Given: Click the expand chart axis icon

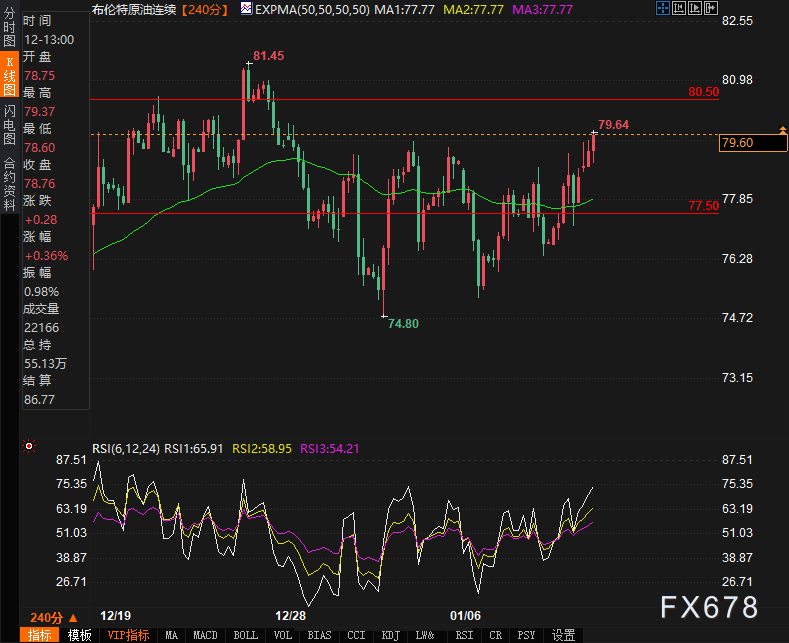Looking at the screenshot, I should coord(695,8).
